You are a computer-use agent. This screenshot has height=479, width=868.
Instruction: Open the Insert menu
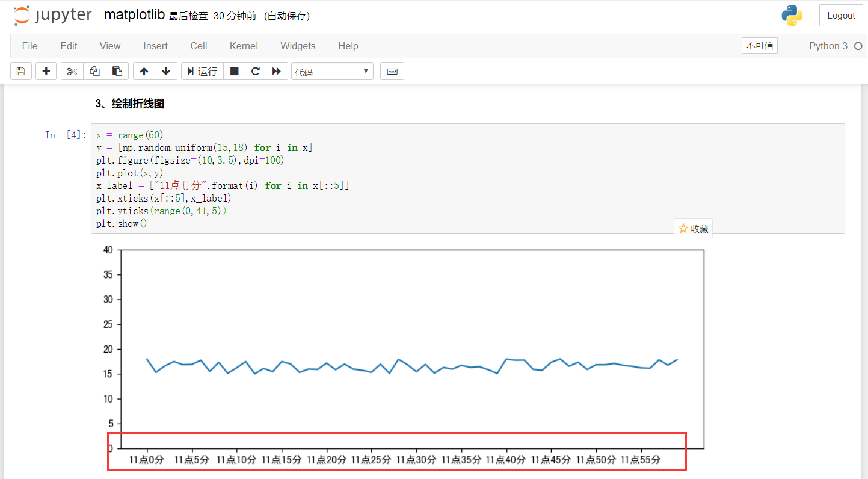point(155,46)
